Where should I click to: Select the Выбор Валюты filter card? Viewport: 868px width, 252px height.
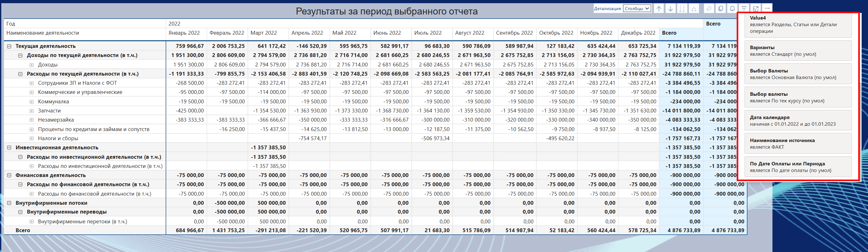[798, 74]
